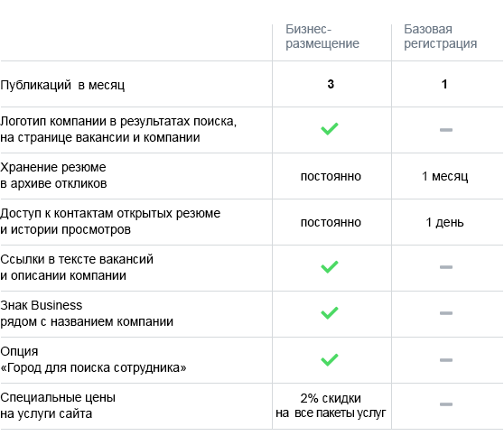Click постоянно in the Хранение резюме row

[331, 176]
